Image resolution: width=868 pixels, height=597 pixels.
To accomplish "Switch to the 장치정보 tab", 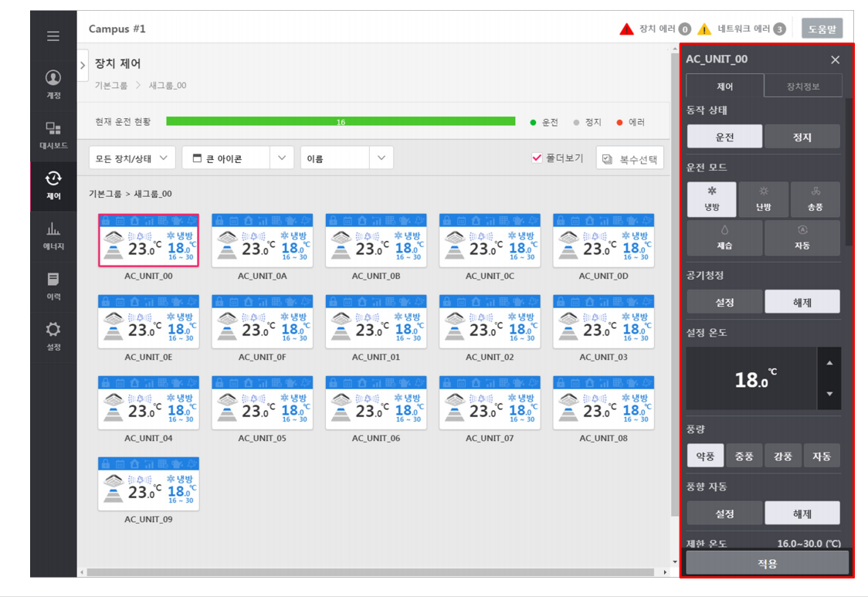I will [802, 86].
